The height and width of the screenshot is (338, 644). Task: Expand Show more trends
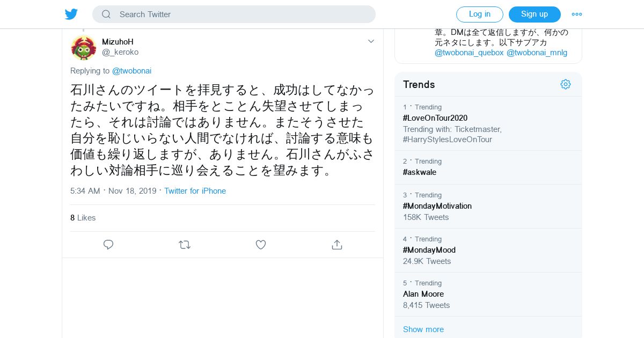click(423, 329)
